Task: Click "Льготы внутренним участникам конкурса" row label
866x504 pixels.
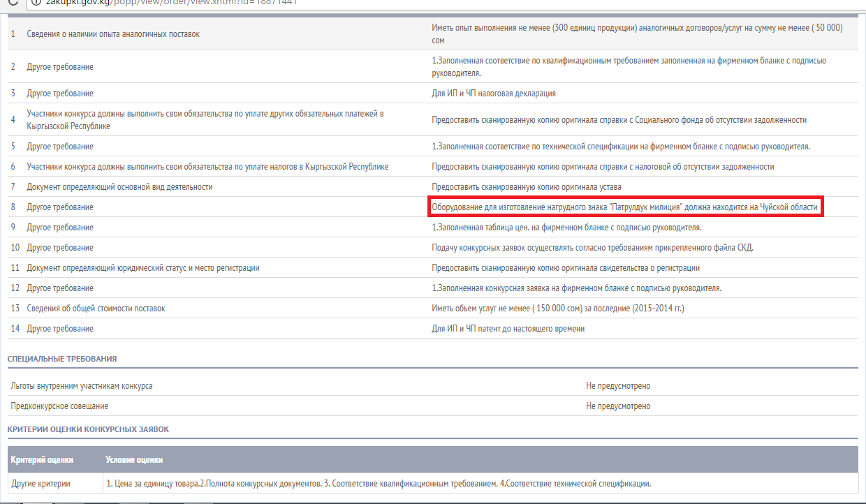Action: tap(82, 386)
